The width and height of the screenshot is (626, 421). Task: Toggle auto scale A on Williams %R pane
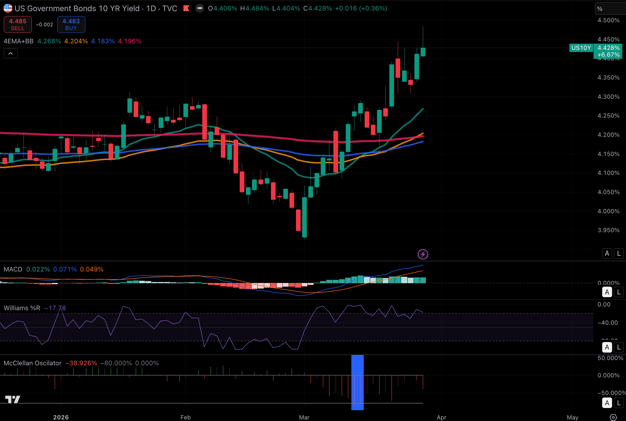pyautogui.click(x=607, y=347)
